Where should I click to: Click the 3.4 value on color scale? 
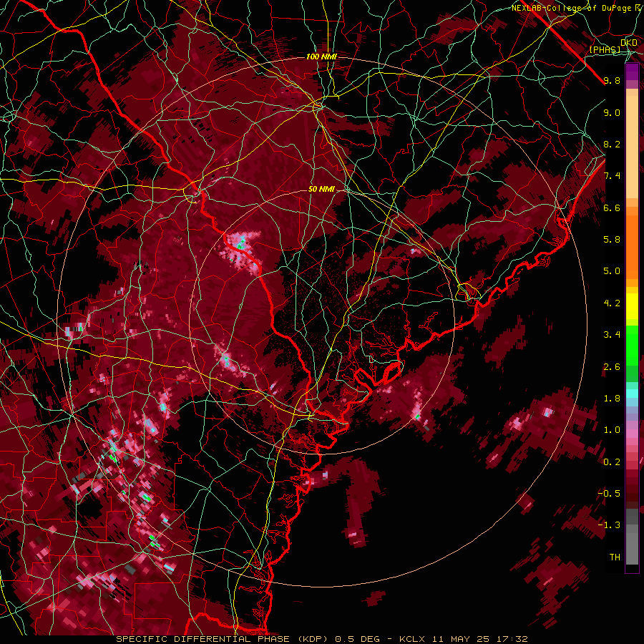click(x=612, y=335)
